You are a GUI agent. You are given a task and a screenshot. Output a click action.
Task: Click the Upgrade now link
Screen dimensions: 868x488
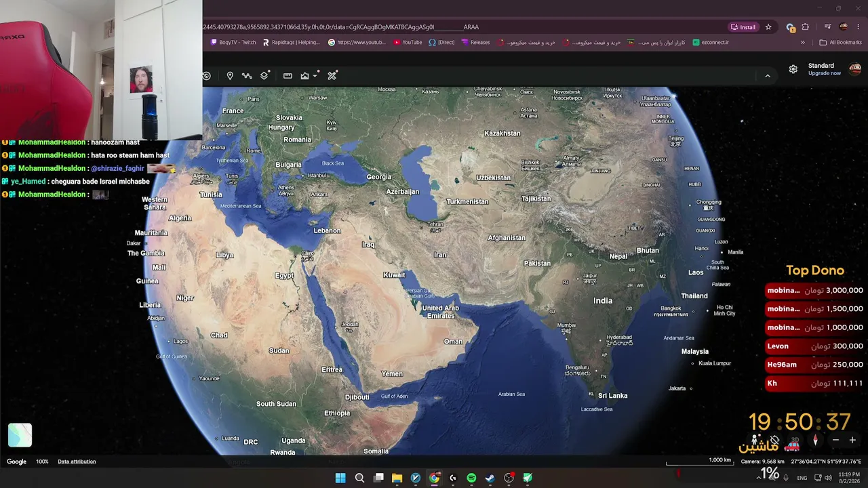click(824, 73)
